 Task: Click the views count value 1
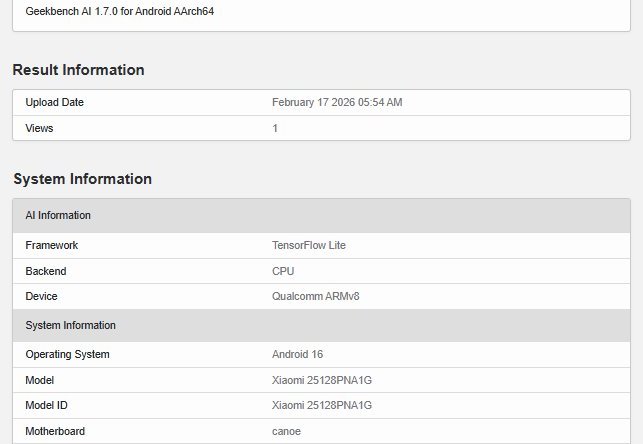(x=275, y=128)
